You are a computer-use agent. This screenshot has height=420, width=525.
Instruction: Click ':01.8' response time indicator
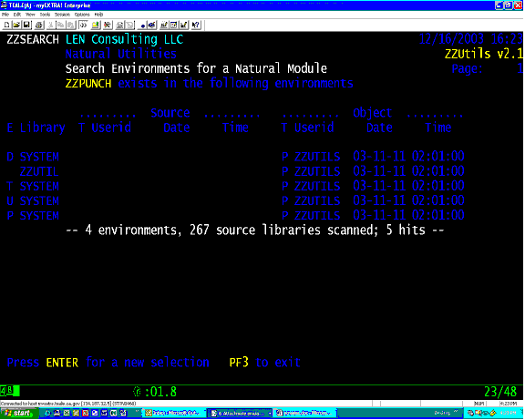[160, 392]
